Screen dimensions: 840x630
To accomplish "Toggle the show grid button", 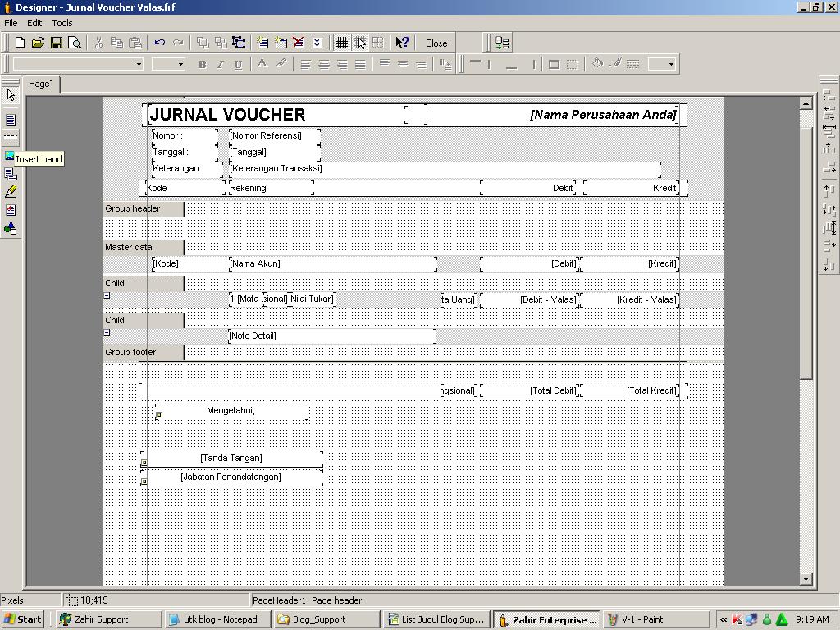I will tap(342, 43).
